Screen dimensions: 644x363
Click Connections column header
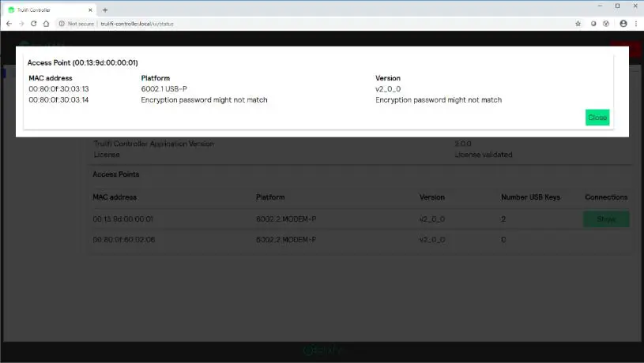click(606, 197)
